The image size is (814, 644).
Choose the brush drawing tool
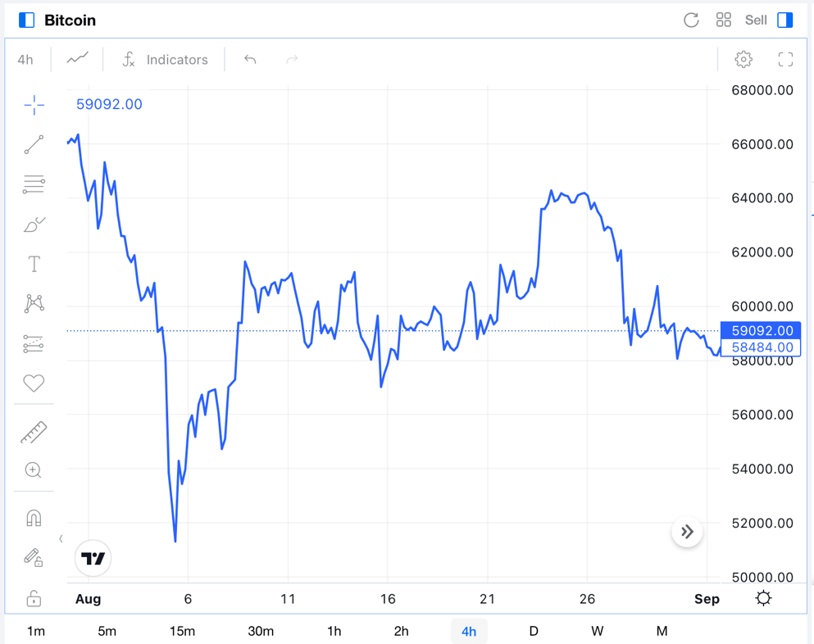click(34, 224)
